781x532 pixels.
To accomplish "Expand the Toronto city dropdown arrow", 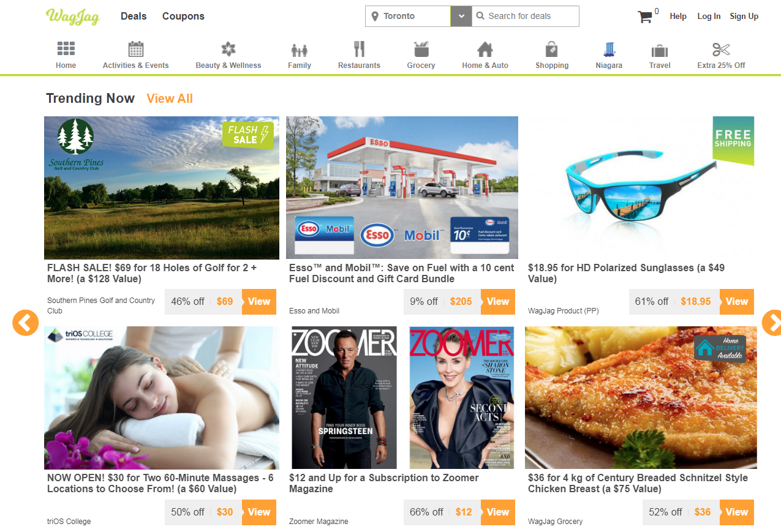I will 461,17.
